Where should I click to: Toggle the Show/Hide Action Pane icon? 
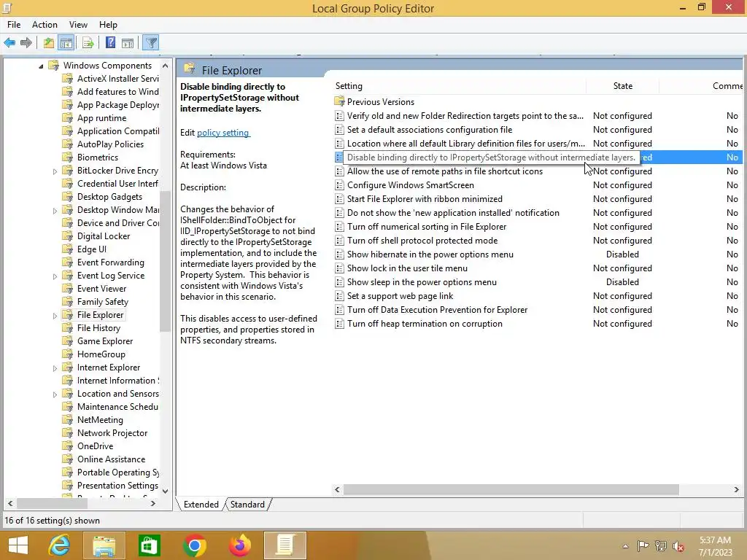[x=128, y=43]
